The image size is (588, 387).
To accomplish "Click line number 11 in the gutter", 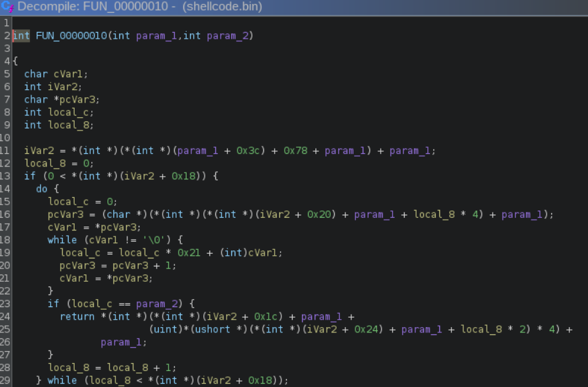I will [x=5, y=151].
